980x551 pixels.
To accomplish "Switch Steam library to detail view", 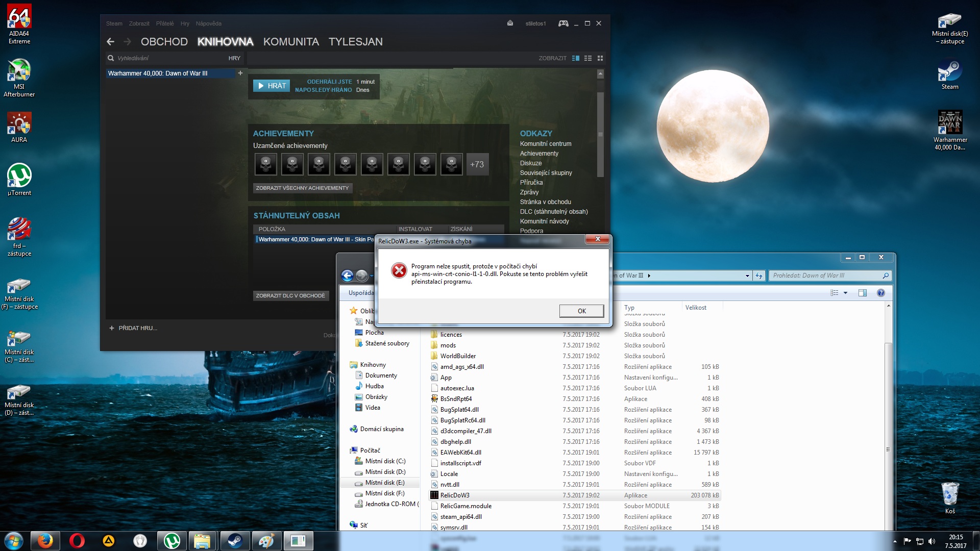I will tap(576, 58).
